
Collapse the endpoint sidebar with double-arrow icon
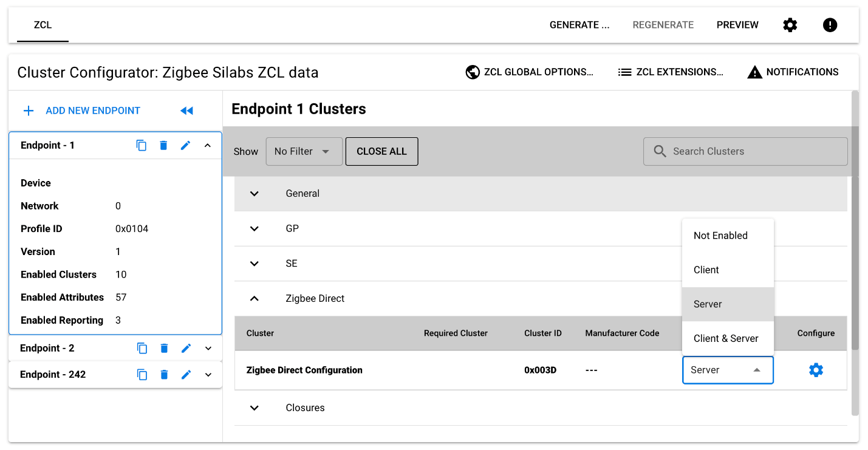coord(186,111)
